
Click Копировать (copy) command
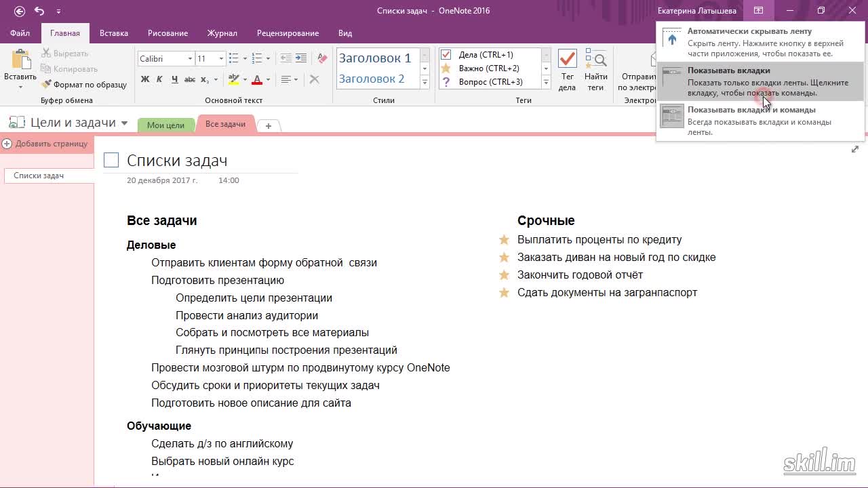(x=68, y=69)
